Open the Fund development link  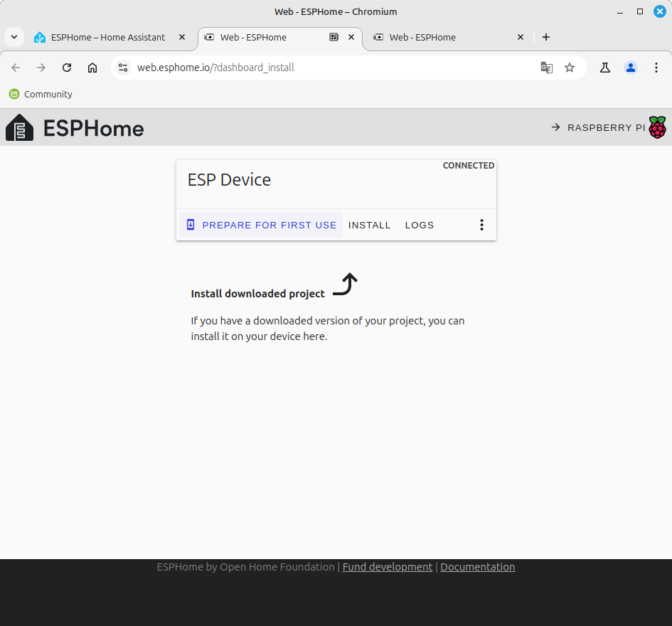(x=388, y=567)
